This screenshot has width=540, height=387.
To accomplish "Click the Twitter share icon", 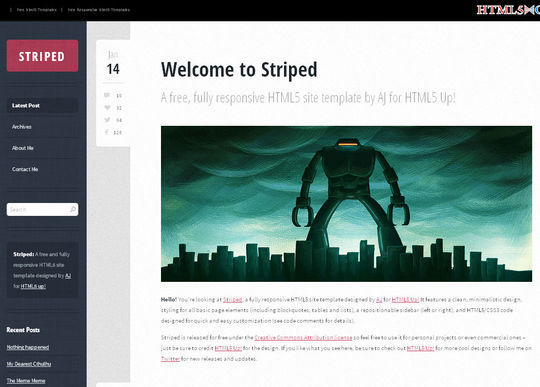I will click(x=107, y=120).
